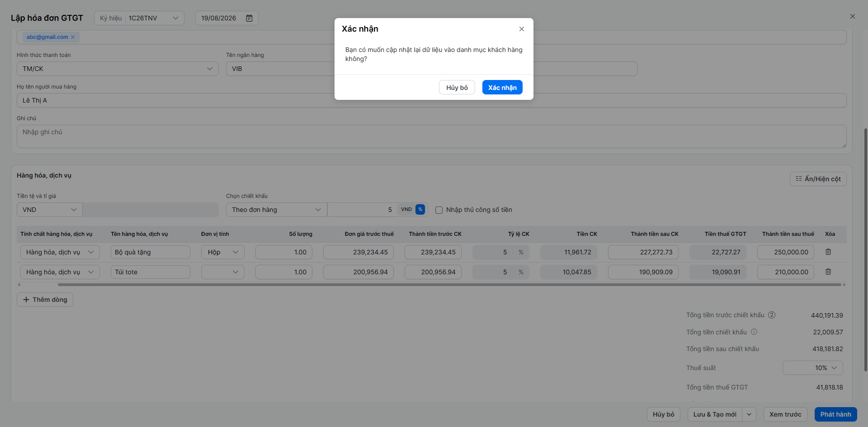This screenshot has width=868, height=427.
Task: Delete the Túi tote row
Action: tap(828, 272)
